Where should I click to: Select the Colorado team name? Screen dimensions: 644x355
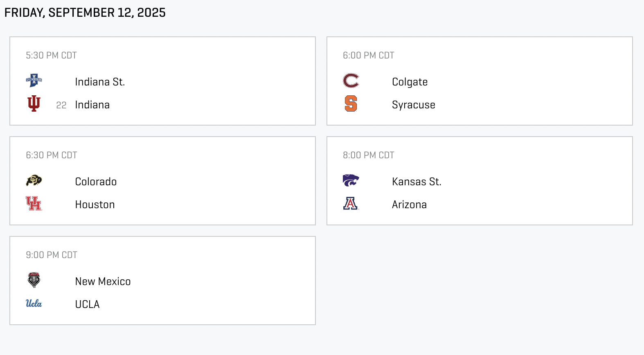(96, 182)
